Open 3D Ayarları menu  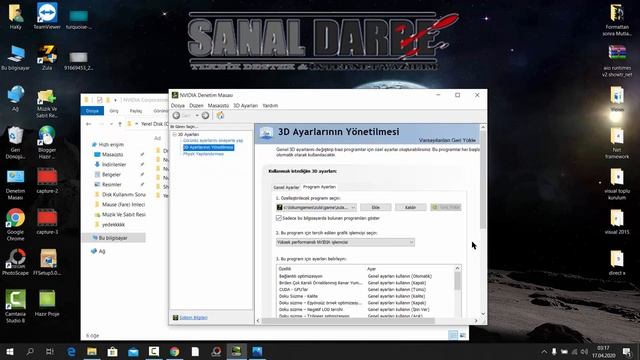click(245, 105)
